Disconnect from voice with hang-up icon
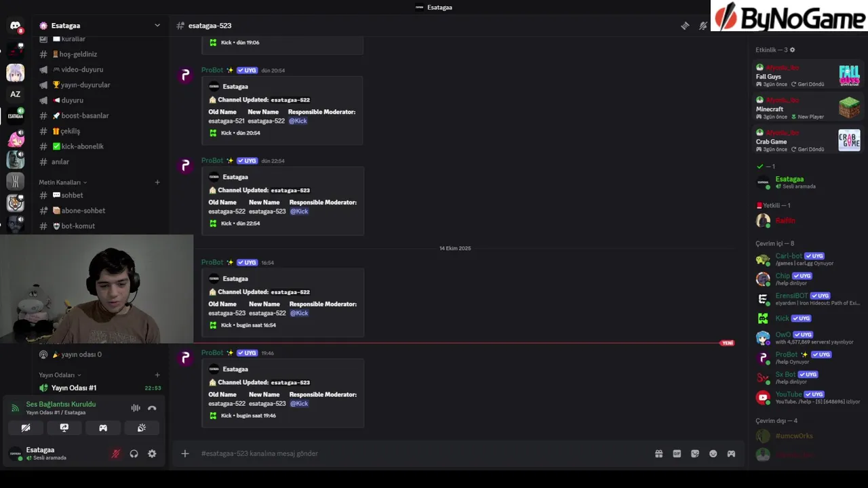Screen dimensions: 868x488 click(x=152, y=408)
